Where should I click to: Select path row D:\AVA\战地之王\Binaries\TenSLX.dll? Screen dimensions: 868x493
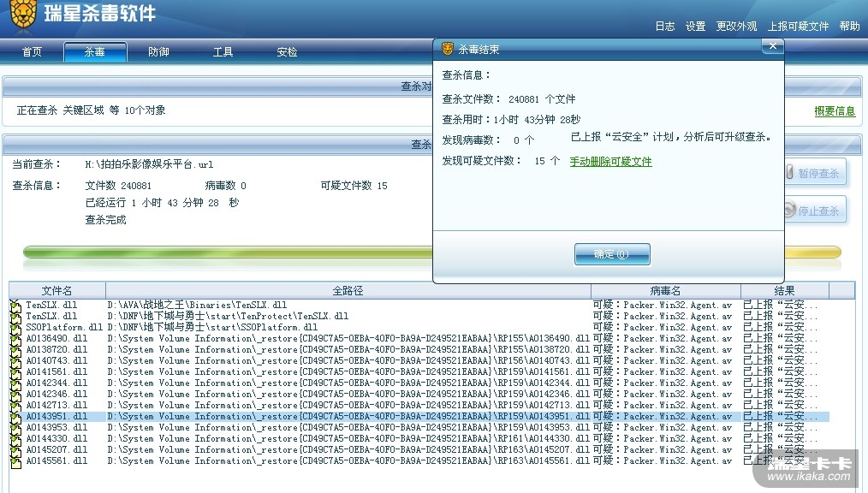tap(197, 305)
